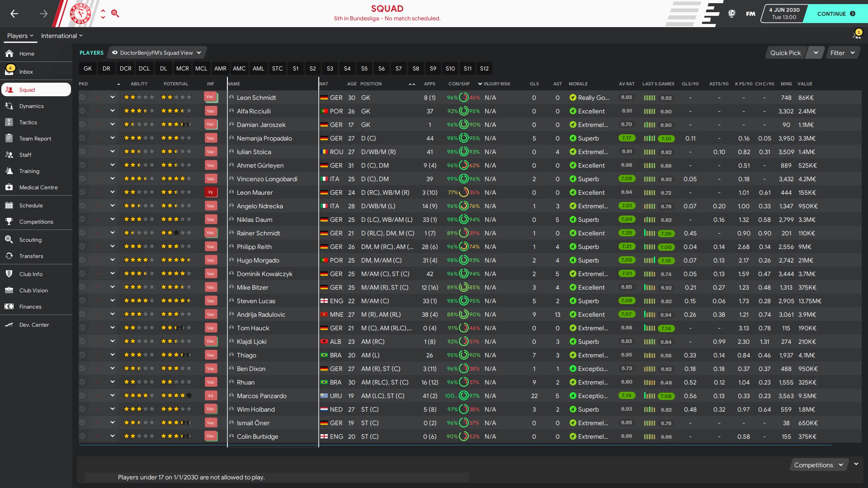Open the Tactics sidebar icon
The image size is (868, 488).
(9, 122)
